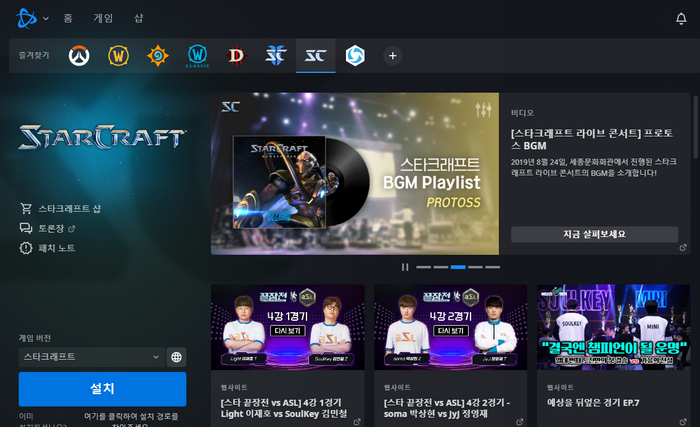Select the StarCraft II icon
The image size is (700, 427).
coord(276,56)
